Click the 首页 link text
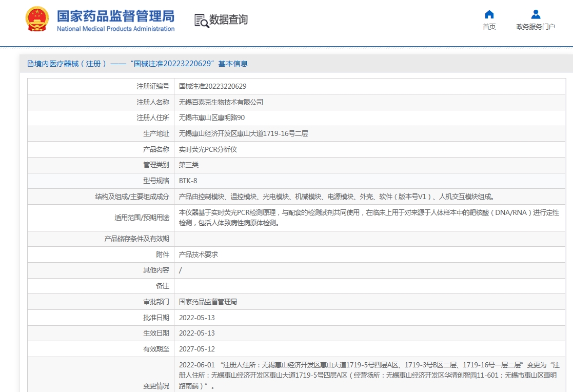Screen dimensions: 573x392 (x=489, y=27)
